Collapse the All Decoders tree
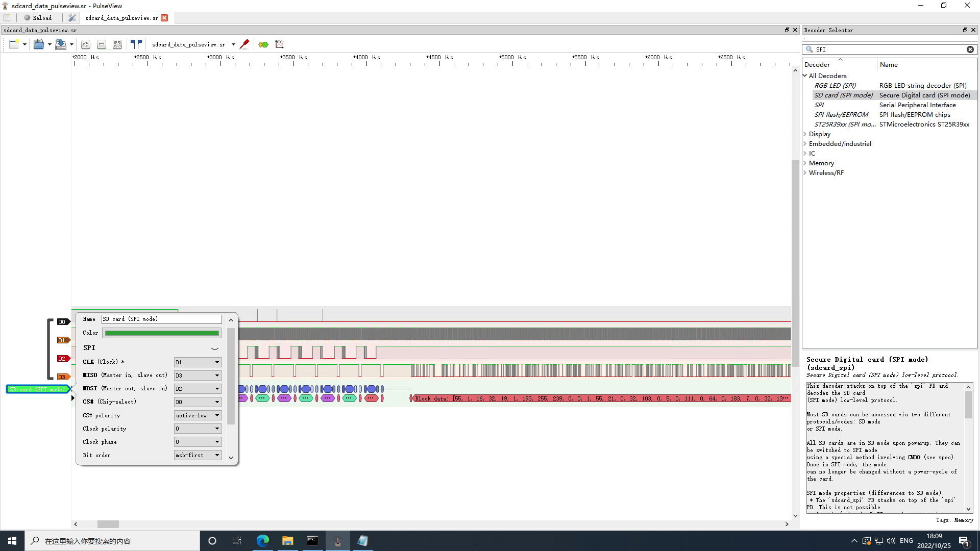980x551 pixels. coord(805,76)
